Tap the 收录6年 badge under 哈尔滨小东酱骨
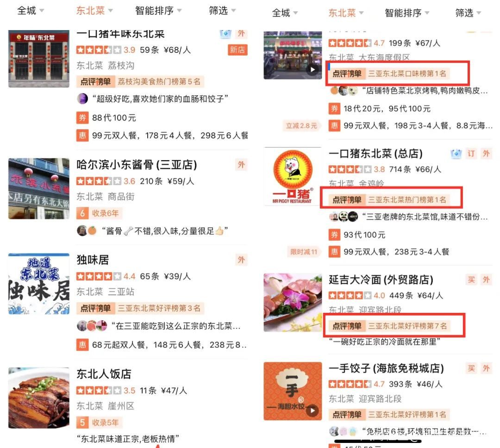500x448 pixels. click(x=99, y=213)
